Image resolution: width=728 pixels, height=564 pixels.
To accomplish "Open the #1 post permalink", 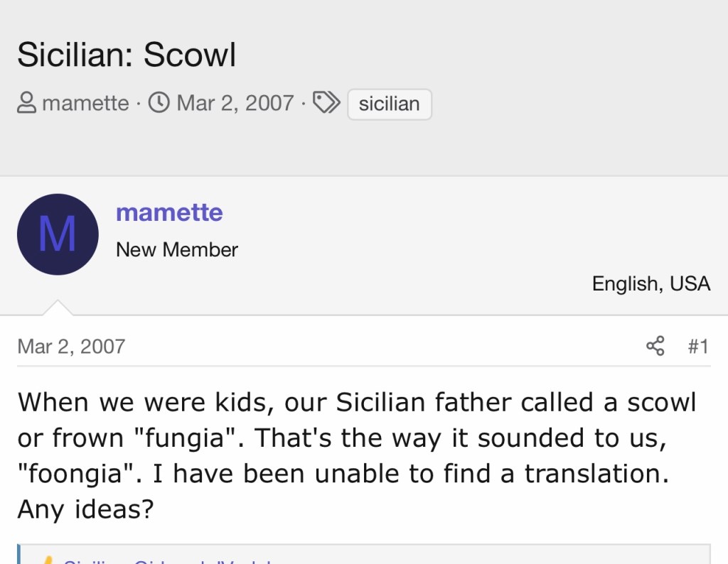I will pos(698,346).
